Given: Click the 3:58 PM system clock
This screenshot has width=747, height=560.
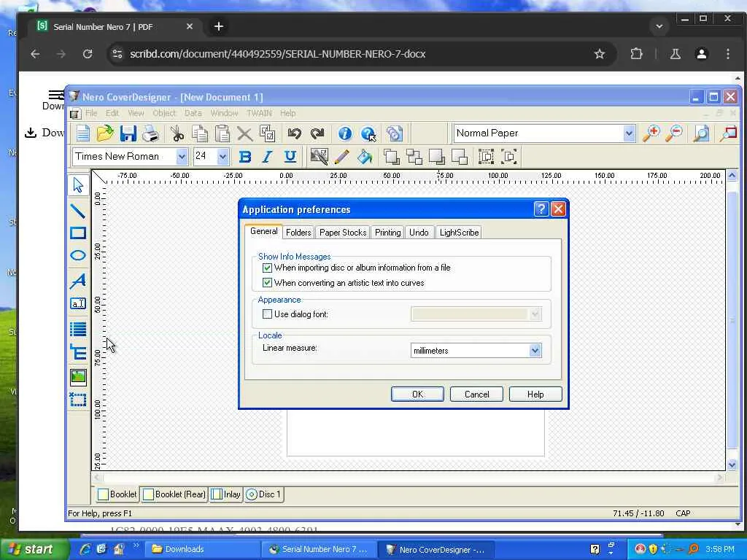Looking at the screenshot, I should tap(720, 549).
